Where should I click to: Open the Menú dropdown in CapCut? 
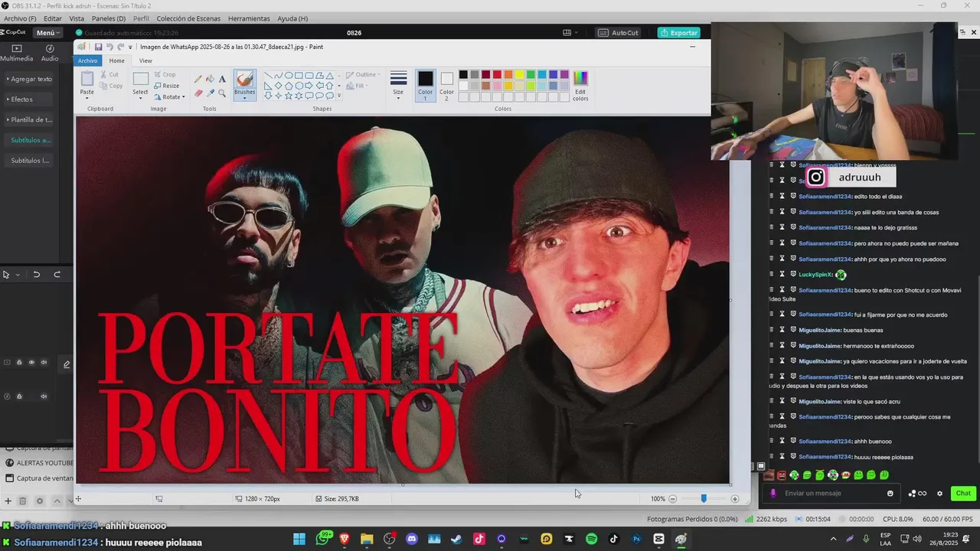pos(47,33)
